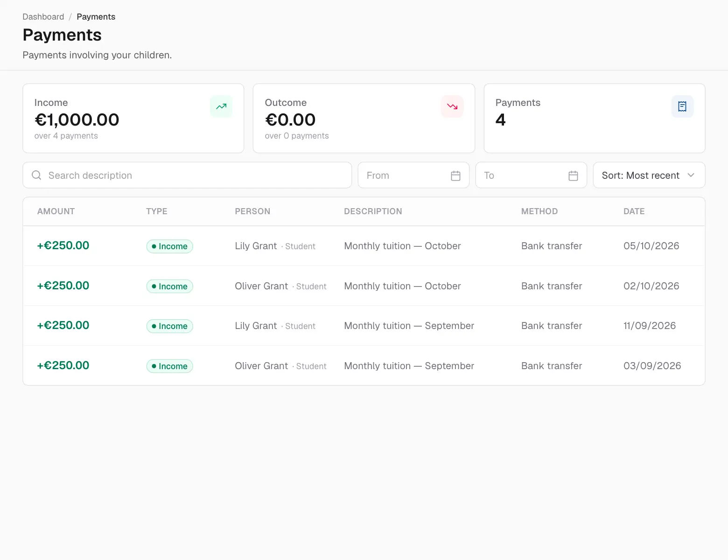Click the 'over 4 payments' caption

[66, 136]
